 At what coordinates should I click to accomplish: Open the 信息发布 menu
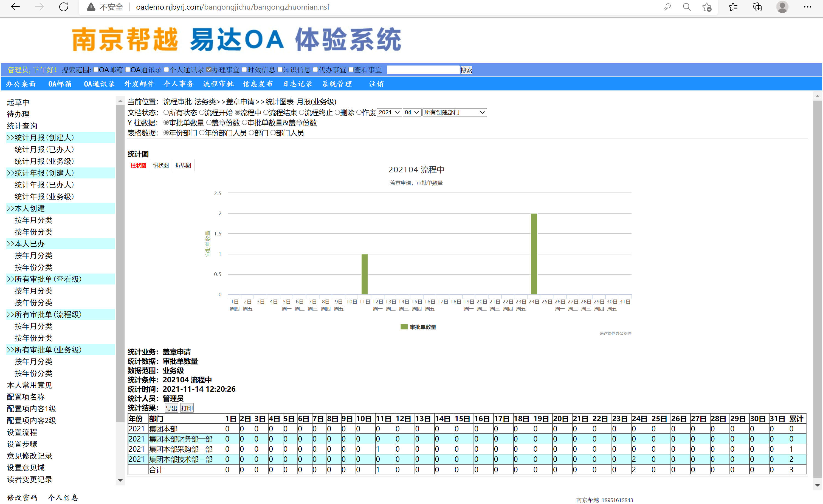coord(258,84)
